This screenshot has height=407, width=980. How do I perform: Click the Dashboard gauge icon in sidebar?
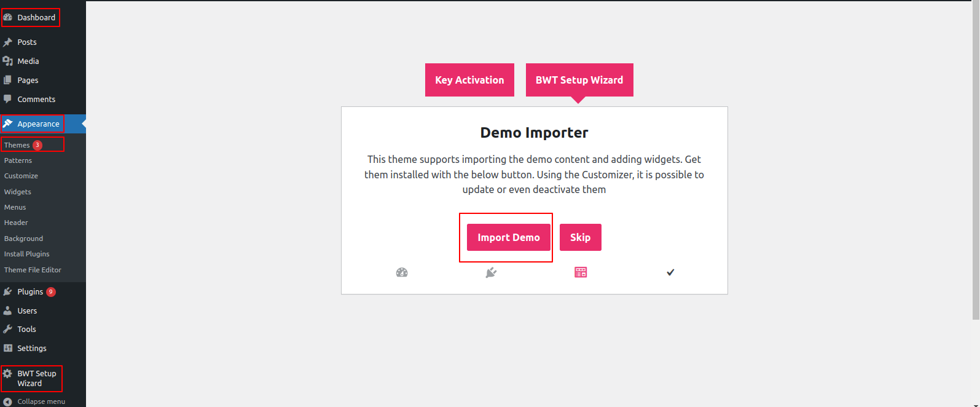click(x=8, y=17)
